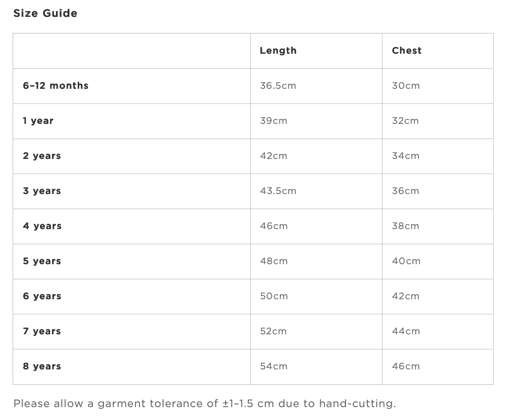Click the 46cm chest value
509x420 pixels.
click(x=406, y=366)
